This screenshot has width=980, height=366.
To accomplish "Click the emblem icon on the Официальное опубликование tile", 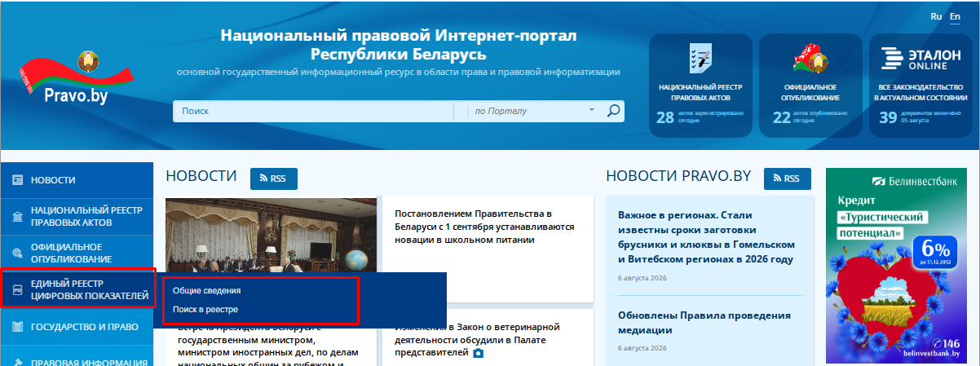I will (810, 59).
